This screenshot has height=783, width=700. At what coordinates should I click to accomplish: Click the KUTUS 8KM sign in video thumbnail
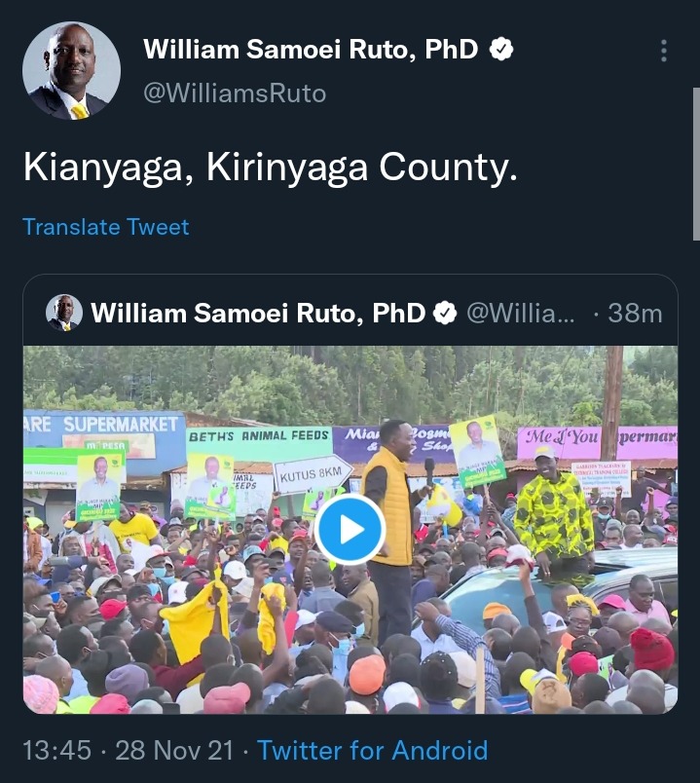pos(313,474)
